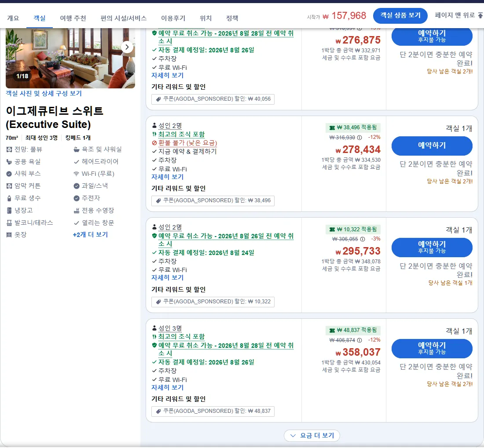Click the 암막 커튼 icon

9,186
